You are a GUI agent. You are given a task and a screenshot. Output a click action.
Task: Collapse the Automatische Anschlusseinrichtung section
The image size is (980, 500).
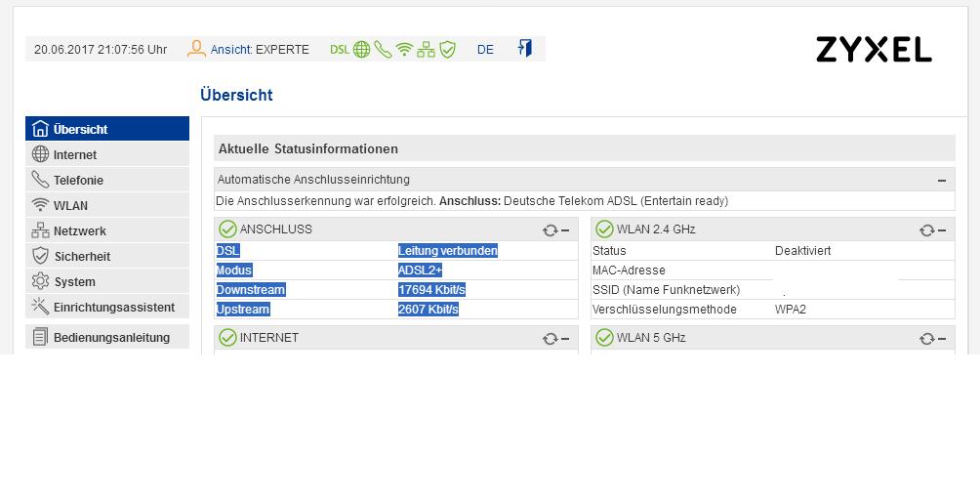[941, 181]
